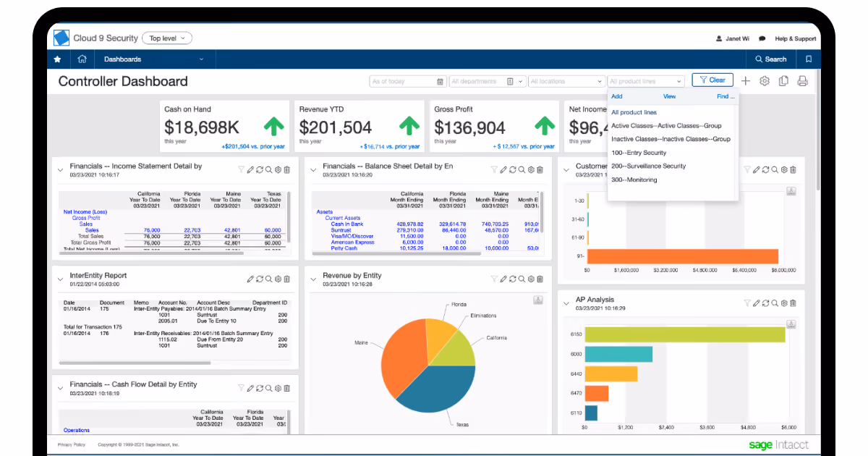Filter the Income Statement Detail panel
The image size is (868, 456).
tap(242, 169)
